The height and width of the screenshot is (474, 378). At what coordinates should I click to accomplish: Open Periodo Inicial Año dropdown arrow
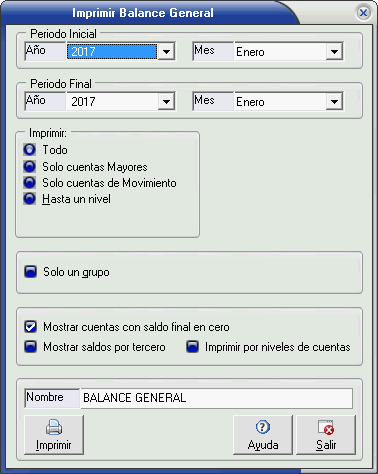(166, 52)
